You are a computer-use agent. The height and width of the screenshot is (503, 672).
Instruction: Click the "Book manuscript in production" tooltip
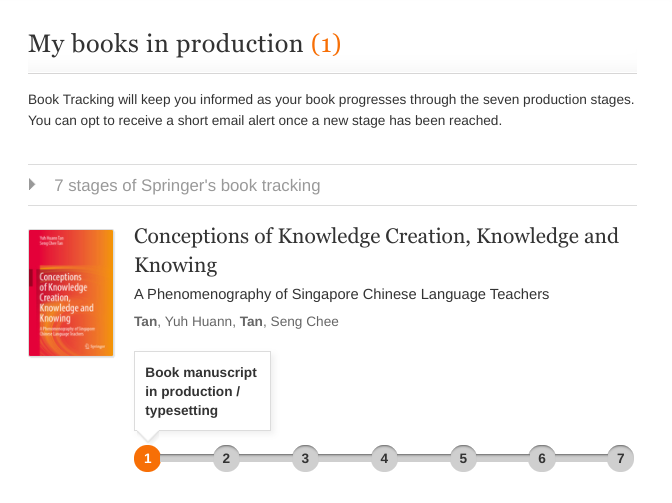tap(202, 391)
